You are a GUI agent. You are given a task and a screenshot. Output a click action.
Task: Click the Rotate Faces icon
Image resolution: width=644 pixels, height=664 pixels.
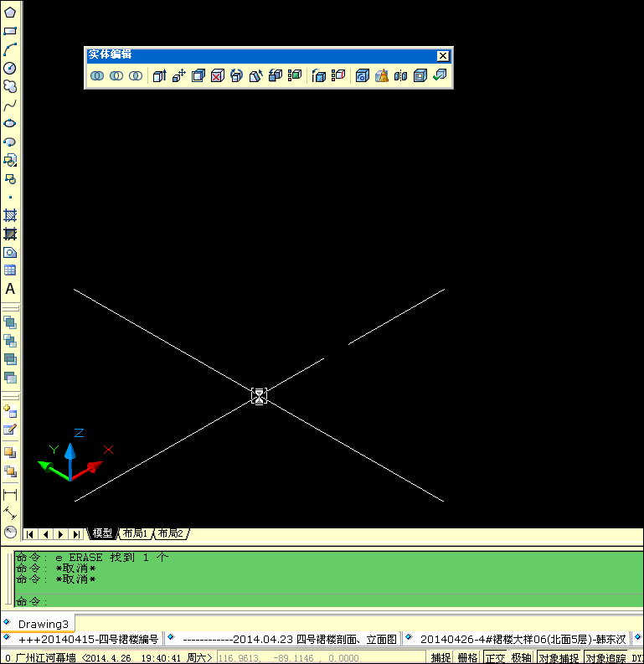[237, 76]
